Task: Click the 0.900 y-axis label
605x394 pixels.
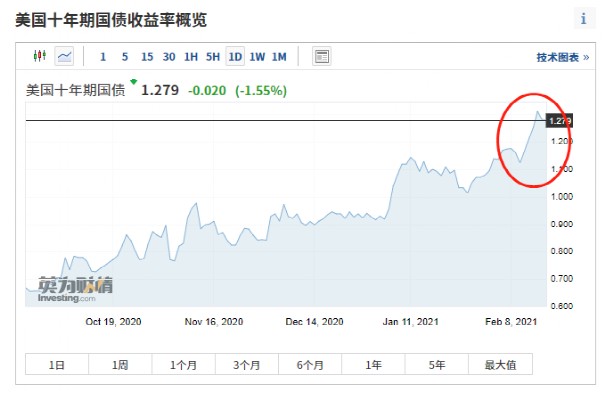Action: [x=561, y=224]
